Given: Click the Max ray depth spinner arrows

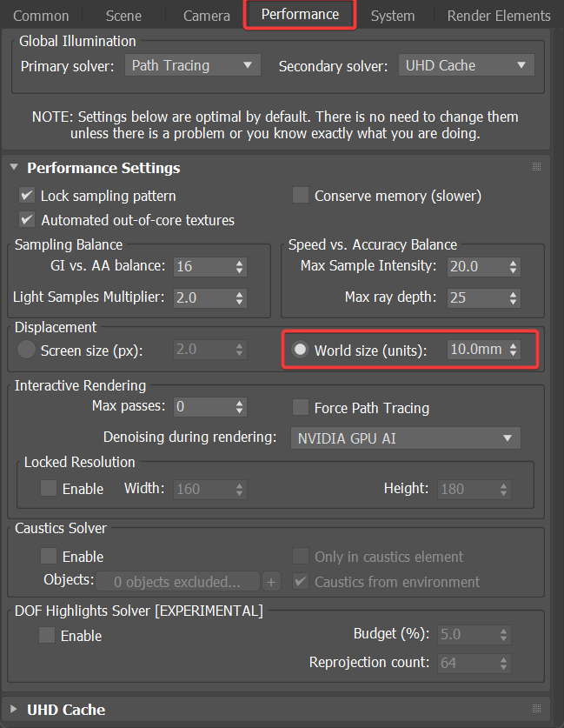Looking at the screenshot, I should 514,297.
